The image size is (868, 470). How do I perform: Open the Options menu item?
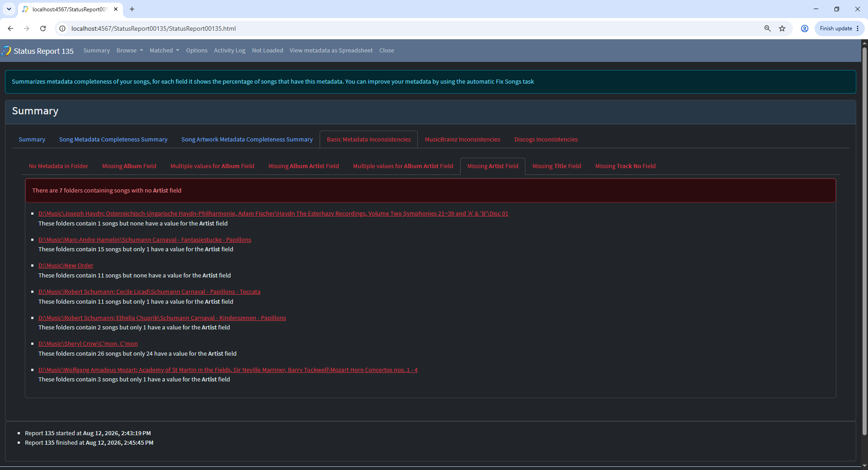pos(197,51)
